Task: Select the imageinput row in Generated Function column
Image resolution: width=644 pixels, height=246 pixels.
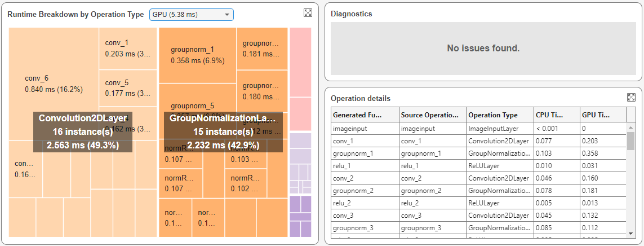Action: coord(365,128)
